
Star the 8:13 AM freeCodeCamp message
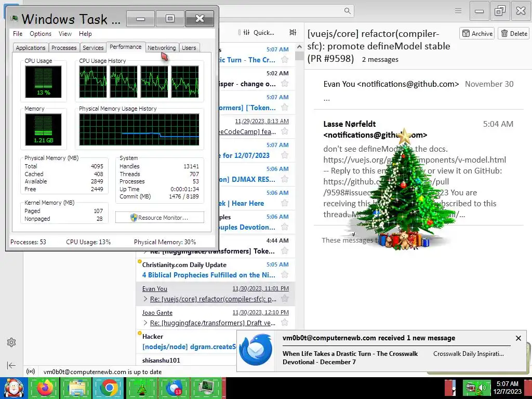click(x=285, y=131)
